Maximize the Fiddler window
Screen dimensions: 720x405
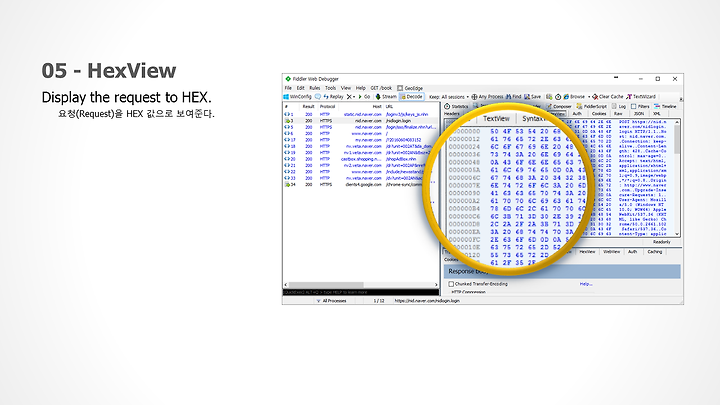coord(658,79)
